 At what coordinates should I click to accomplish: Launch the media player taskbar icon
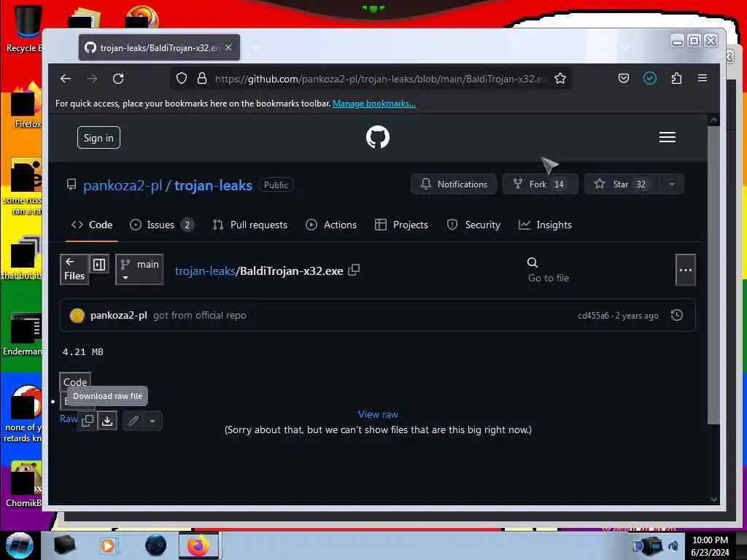(108, 545)
